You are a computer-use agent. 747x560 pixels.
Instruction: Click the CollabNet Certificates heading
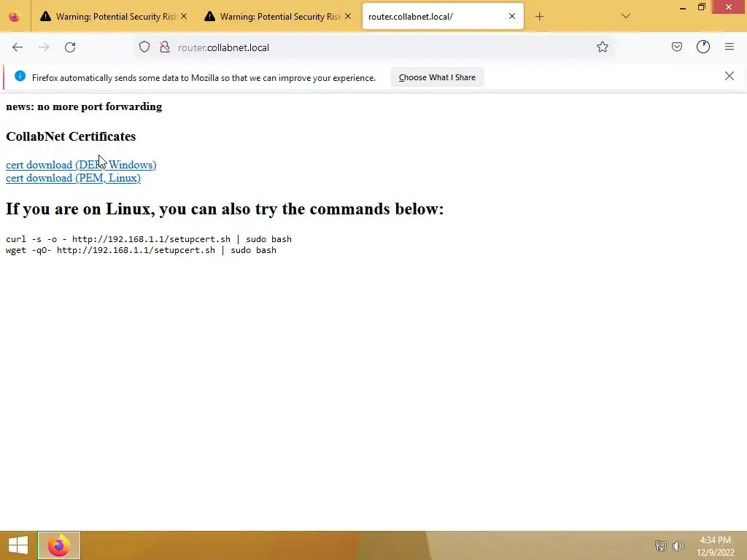point(71,136)
